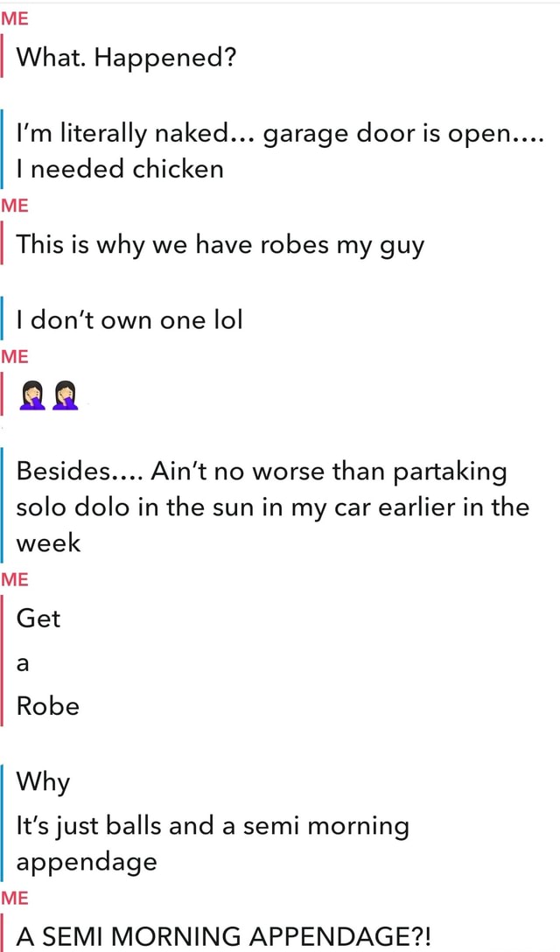Image resolution: width=560 pixels, height=952 pixels.
Task: Tap the word 'week' in message
Action: pos(48,542)
